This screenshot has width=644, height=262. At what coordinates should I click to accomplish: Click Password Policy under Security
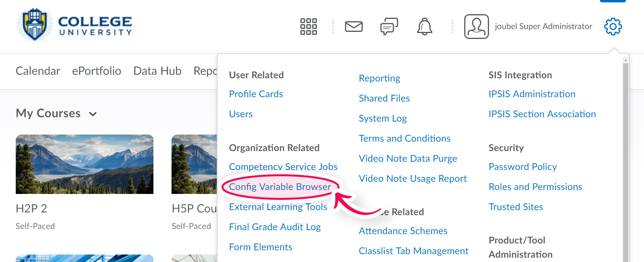point(522,167)
